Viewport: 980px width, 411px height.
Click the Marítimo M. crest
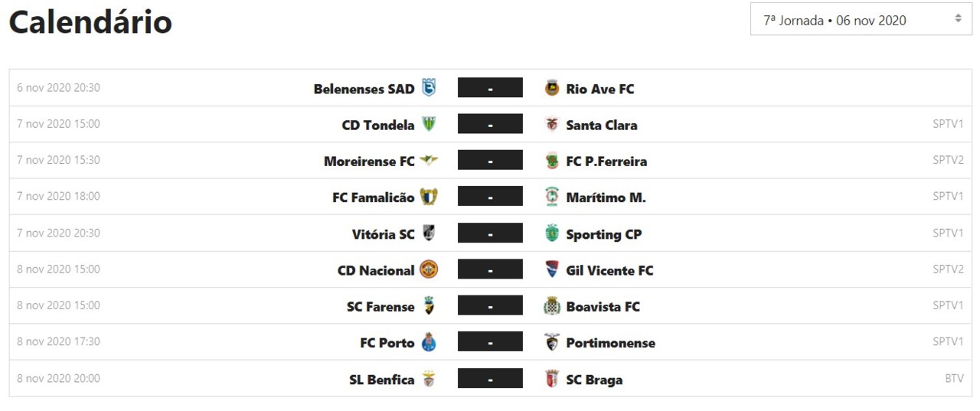click(x=551, y=197)
